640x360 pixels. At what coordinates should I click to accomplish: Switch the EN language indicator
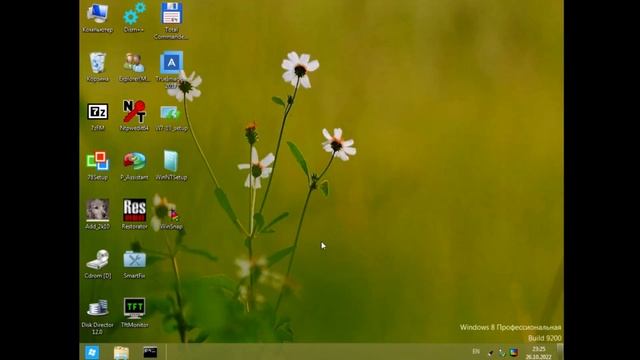click(x=476, y=351)
